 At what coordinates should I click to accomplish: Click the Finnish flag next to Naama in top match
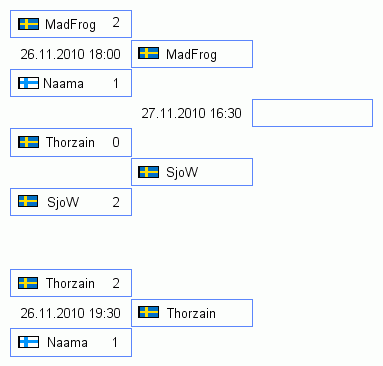(29, 83)
